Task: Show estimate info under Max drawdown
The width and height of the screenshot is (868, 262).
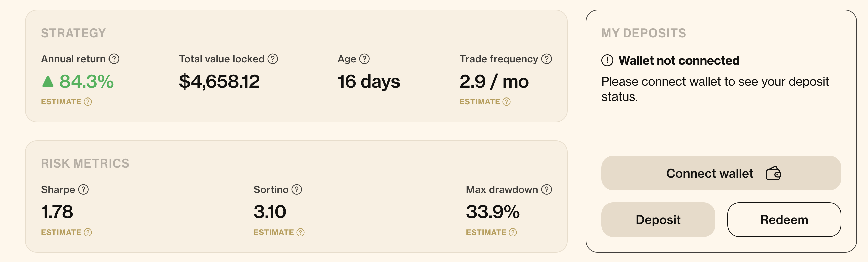Action: coord(513,232)
